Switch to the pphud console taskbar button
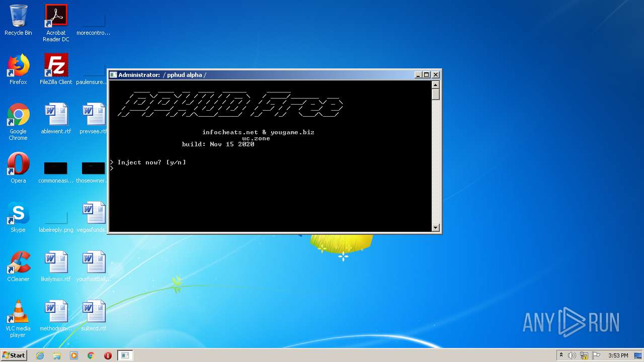The image size is (644, 362). coord(125,355)
